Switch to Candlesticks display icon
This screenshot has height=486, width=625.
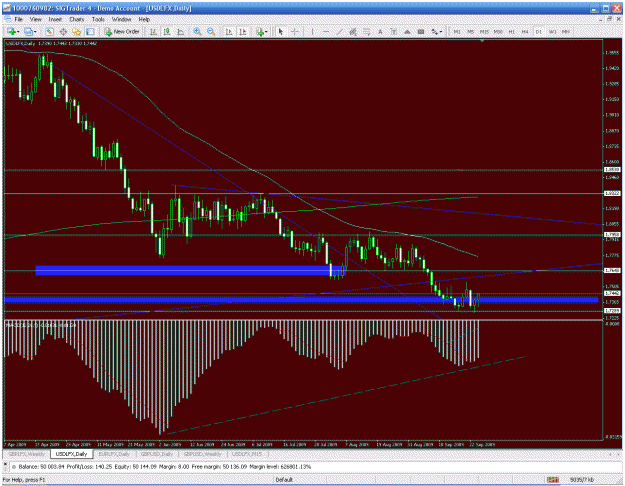pos(167,31)
